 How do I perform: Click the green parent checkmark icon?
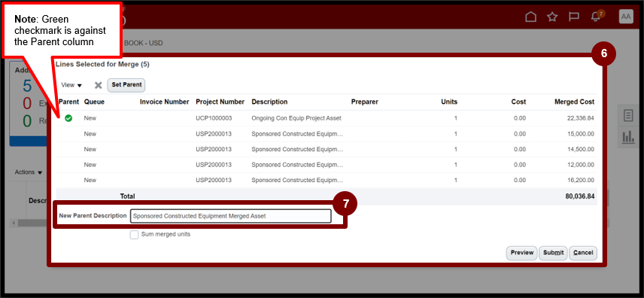click(x=68, y=118)
